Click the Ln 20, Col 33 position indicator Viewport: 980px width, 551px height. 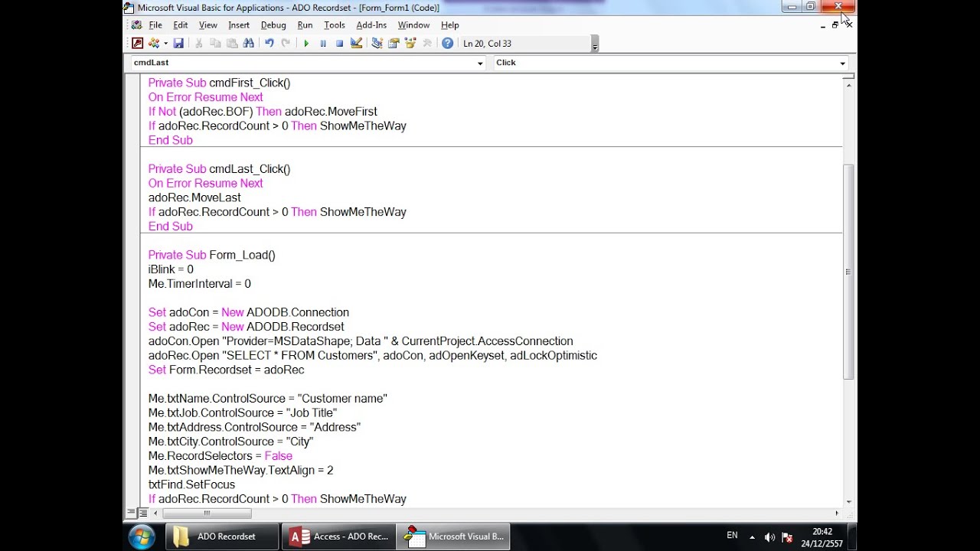[488, 44]
